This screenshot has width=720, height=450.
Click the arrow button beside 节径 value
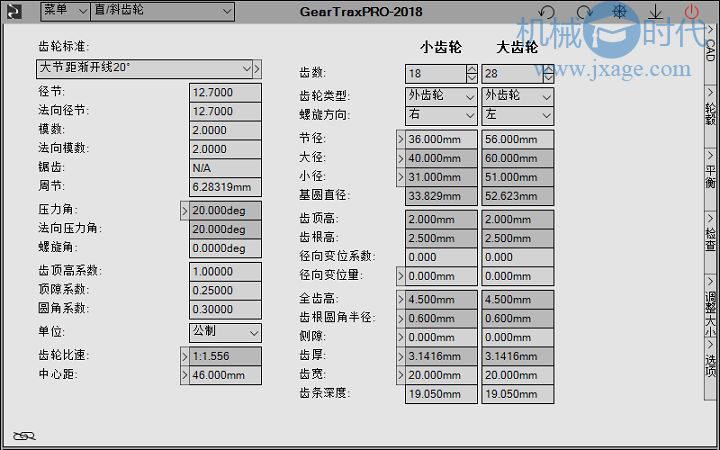[400, 139]
